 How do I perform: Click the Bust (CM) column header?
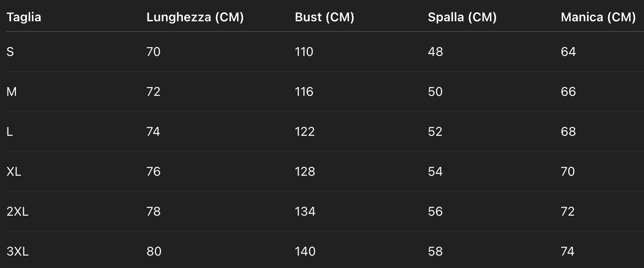coord(324,17)
